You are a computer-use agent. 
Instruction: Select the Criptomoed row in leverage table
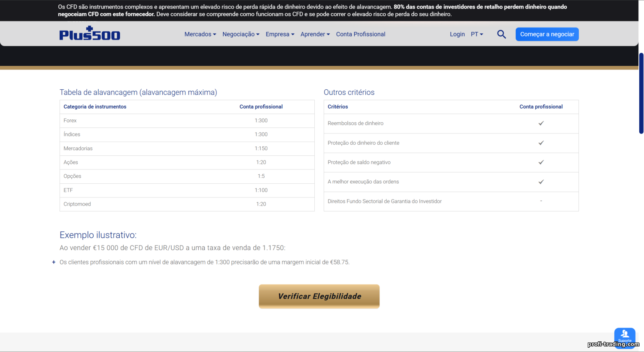tap(187, 204)
